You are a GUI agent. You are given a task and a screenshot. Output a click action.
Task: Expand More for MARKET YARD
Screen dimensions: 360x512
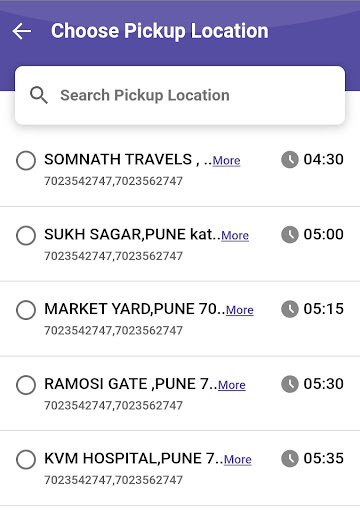click(x=240, y=310)
